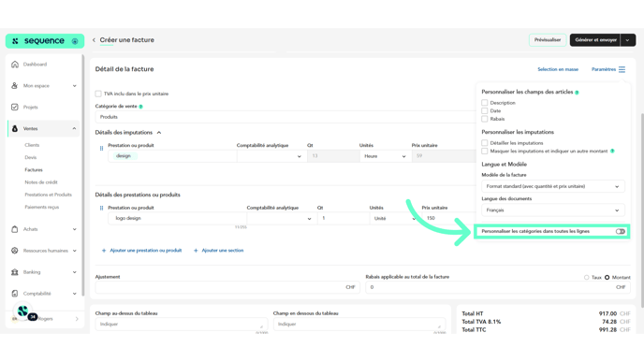
Task: Click the Ventes money bag icon
Action: (15, 128)
